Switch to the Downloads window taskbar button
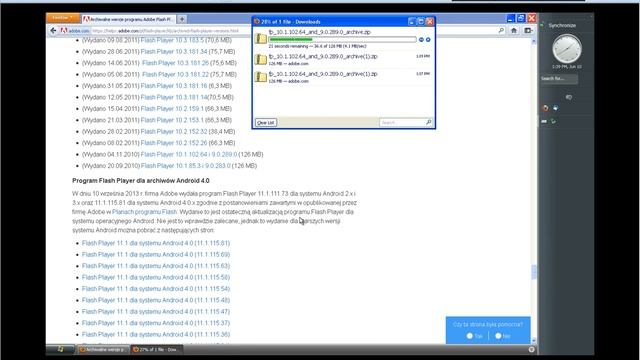Screen dimensions: 640x360 point(157,349)
